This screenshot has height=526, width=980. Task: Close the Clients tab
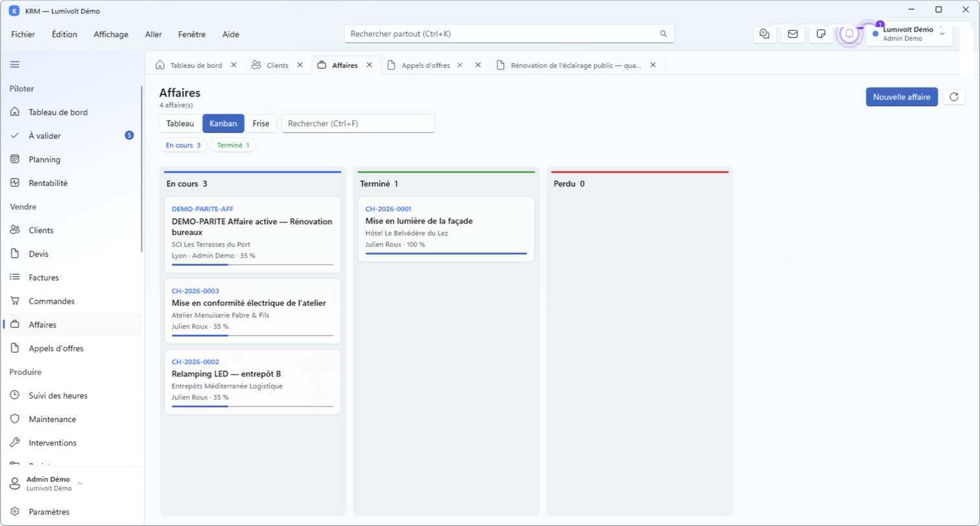(x=299, y=65)
